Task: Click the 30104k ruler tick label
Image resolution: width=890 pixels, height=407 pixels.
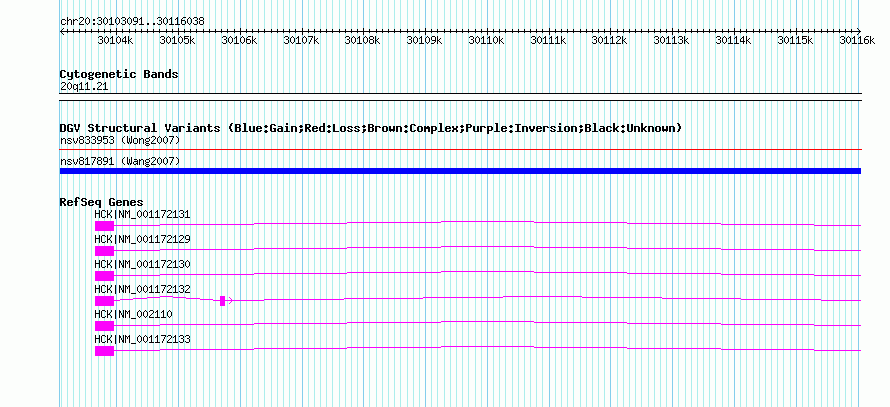Action: (116, 40)
